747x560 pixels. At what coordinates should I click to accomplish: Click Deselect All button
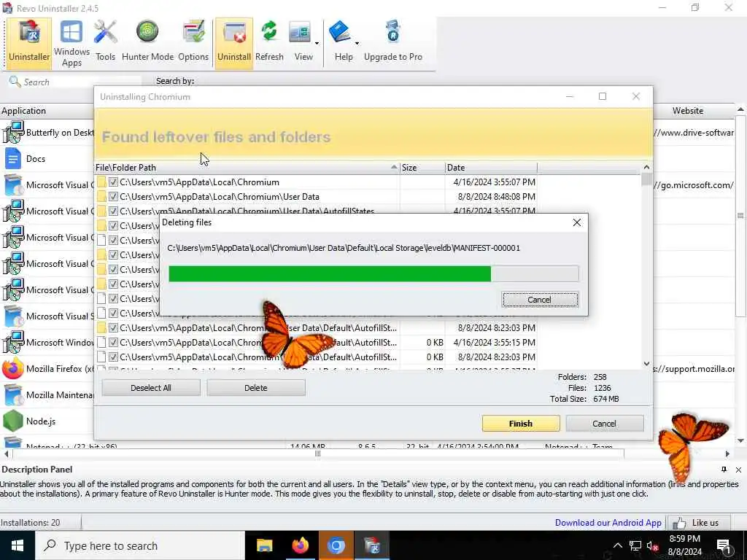pyautogui.click(x=150, y=388)
